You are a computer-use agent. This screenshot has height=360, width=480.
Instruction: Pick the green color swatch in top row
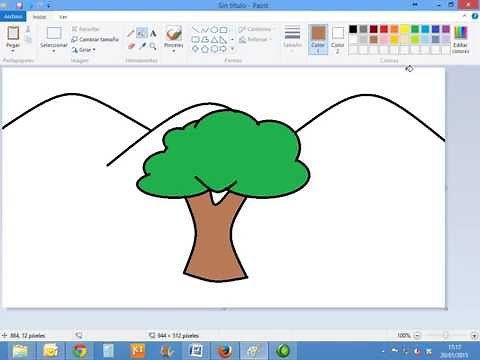415,29
